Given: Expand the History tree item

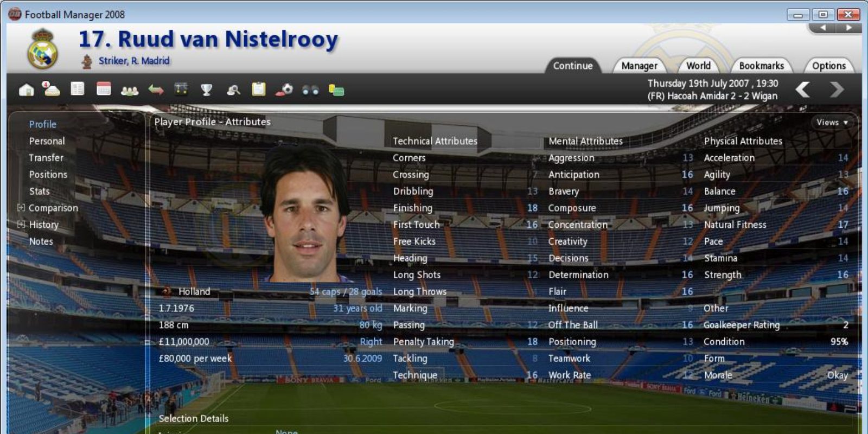Looking at the screenshot, I should pos(21,225).
